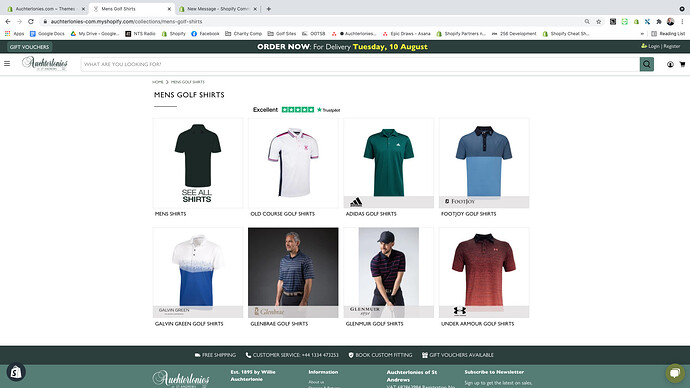Click the Gift Vouchers button
The height and width of the screenshot is (388, 690).
pos(29,47)
